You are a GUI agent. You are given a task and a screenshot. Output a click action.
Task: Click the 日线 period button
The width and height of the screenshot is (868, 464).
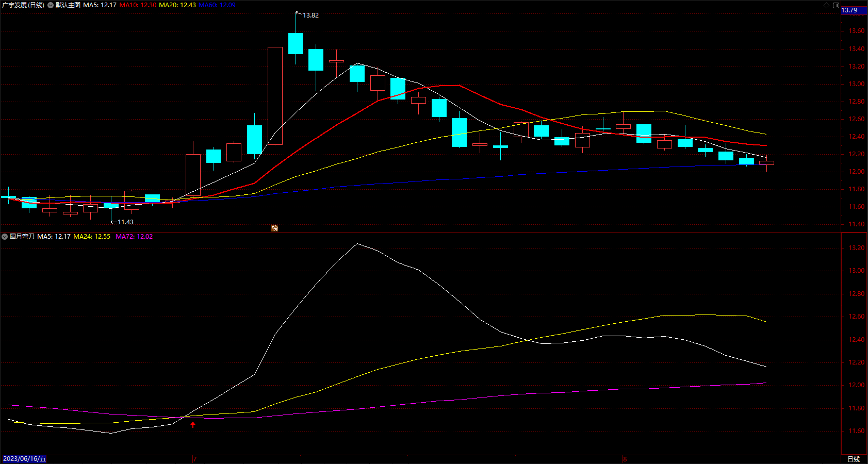[x=854, y=459]
